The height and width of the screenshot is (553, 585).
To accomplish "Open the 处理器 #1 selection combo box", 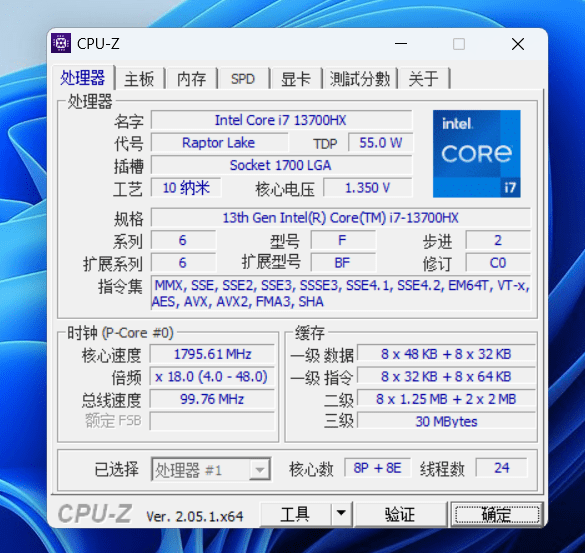I will pyautogui.click(x=211, y=469).
